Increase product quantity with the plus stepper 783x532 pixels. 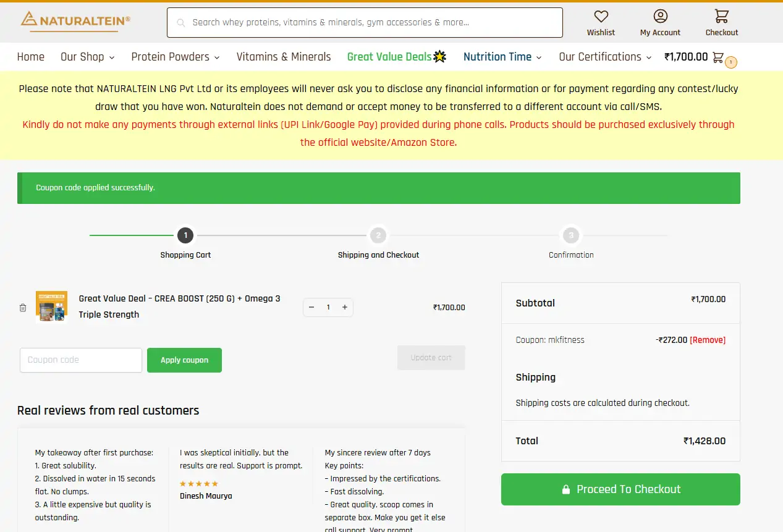pos(344,307)
